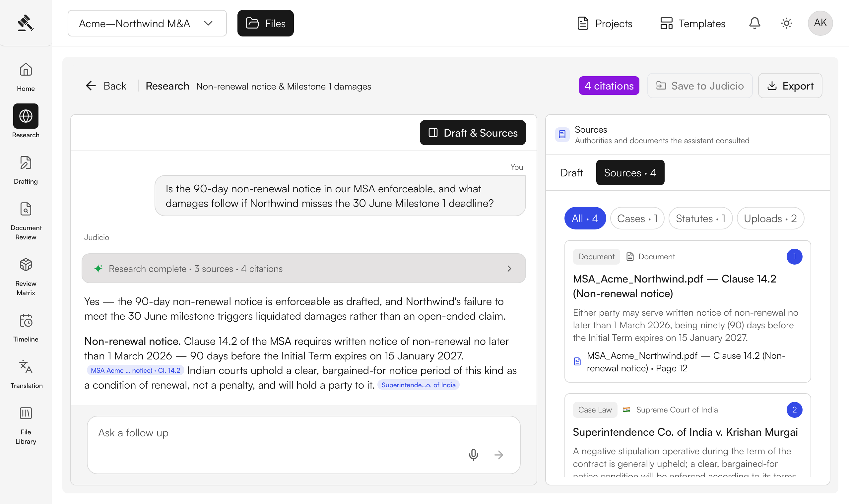Click the Supreme Court of India flag icon
Image resolution: width=849 pixels, height=504 pixels.
[x=627, y=409]
